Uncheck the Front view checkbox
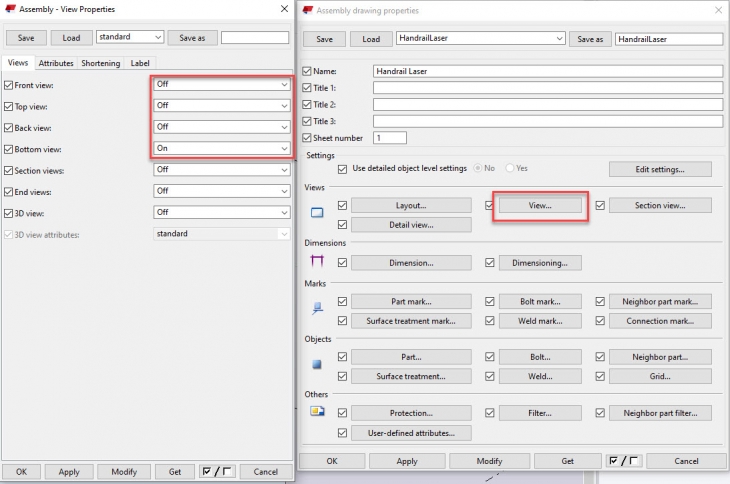Screen dimensions: 730x484 click(9, 85)
